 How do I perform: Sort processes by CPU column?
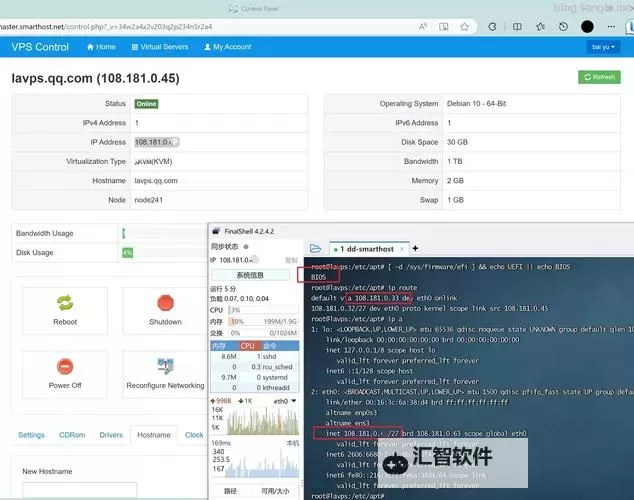point(249,346)
